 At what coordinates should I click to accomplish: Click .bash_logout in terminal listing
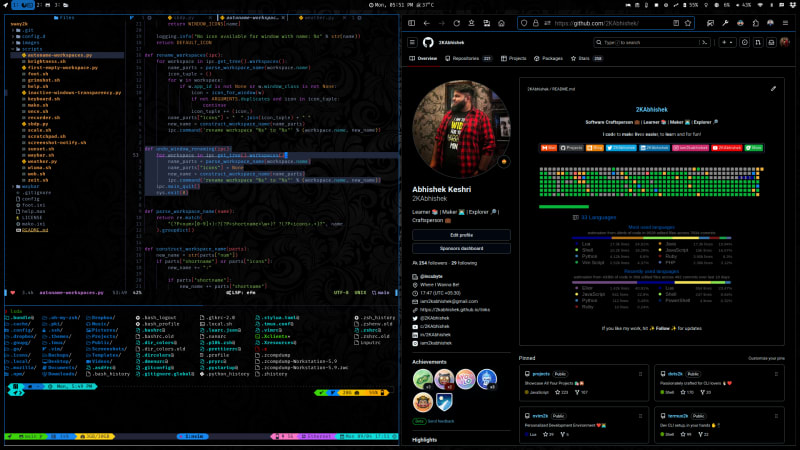(156, 317)
